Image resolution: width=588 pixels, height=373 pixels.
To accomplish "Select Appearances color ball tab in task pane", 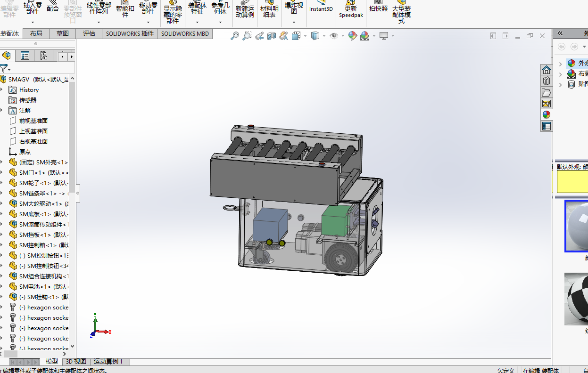I will [547, 114].
